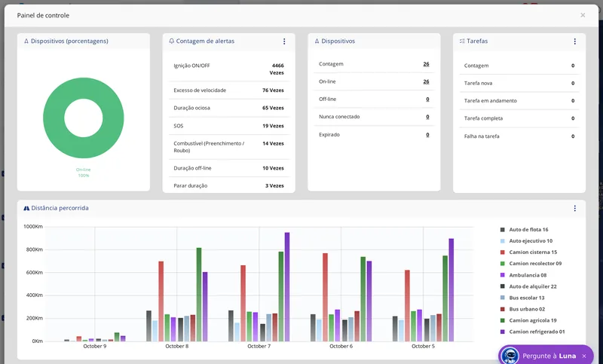Open the Contagem device count 26
The height and width of the screenshot is (364, 603).
coord(426,64)
